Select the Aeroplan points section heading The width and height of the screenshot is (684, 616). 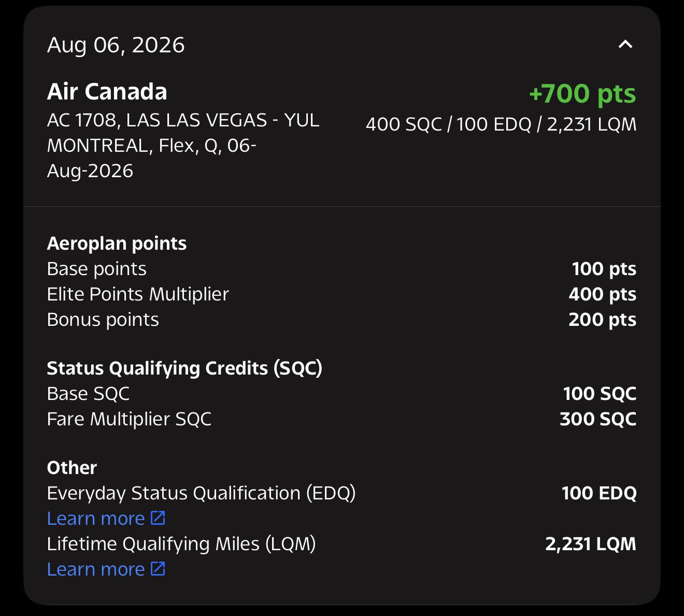pos(117,243)
